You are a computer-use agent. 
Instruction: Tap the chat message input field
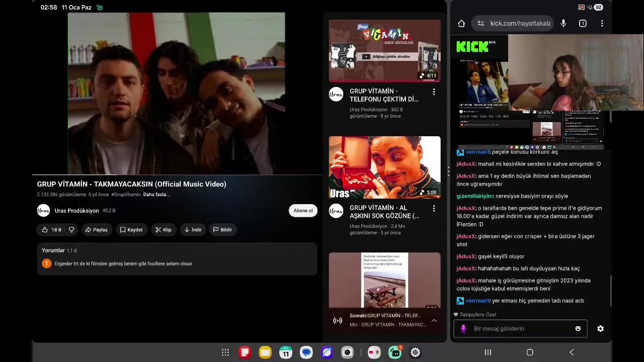521,328
